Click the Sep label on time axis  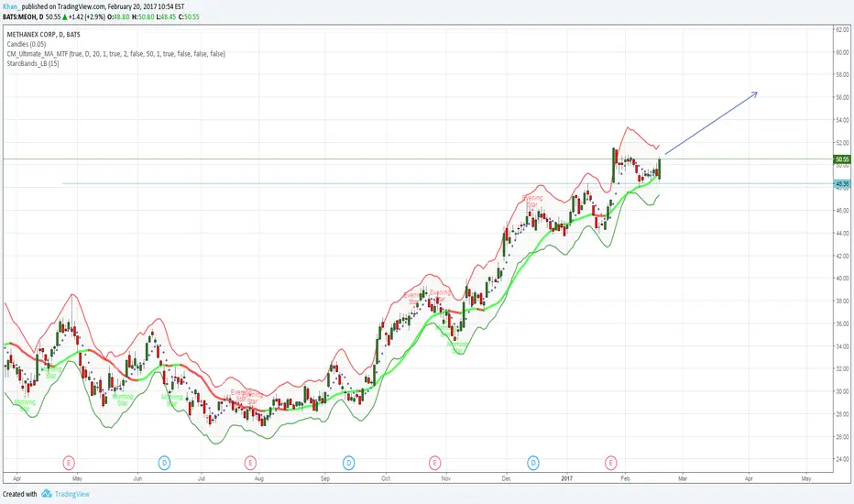(325, 479)
